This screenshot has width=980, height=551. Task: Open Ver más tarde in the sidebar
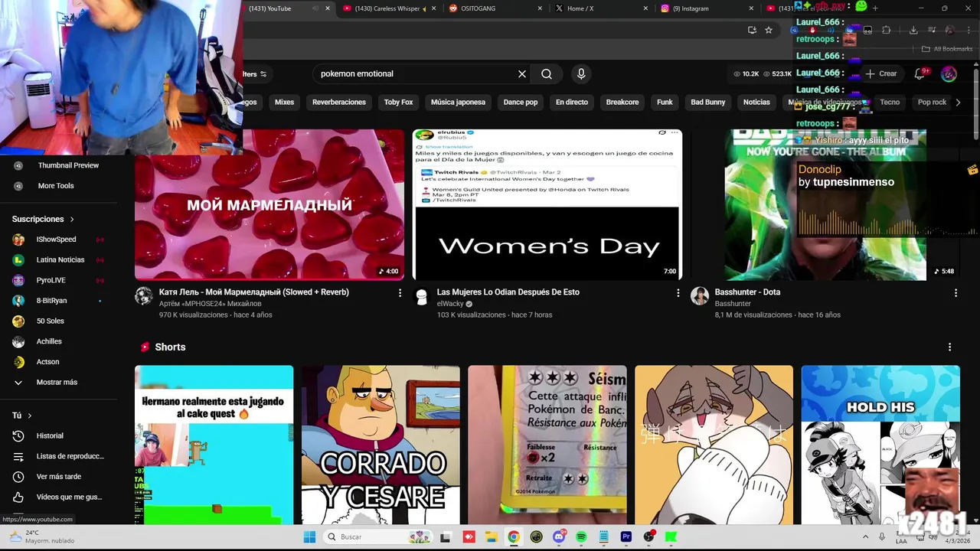pyautogui.click(x=59, y=477)
